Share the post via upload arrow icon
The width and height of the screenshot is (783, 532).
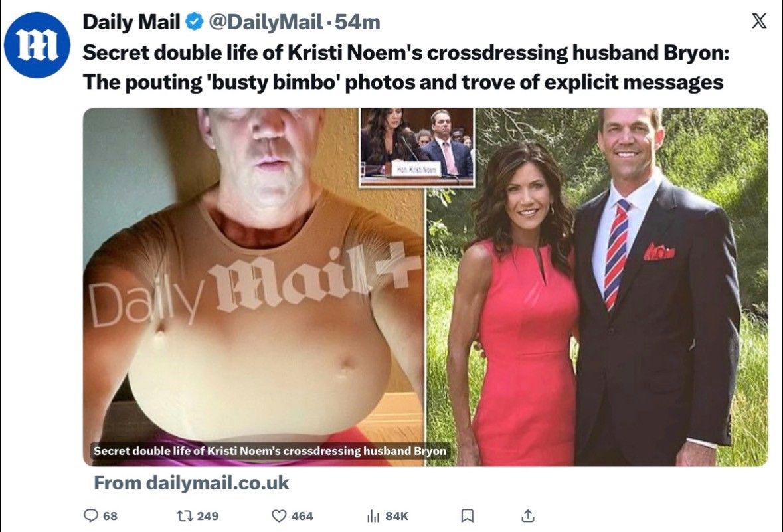pos(528,515)
